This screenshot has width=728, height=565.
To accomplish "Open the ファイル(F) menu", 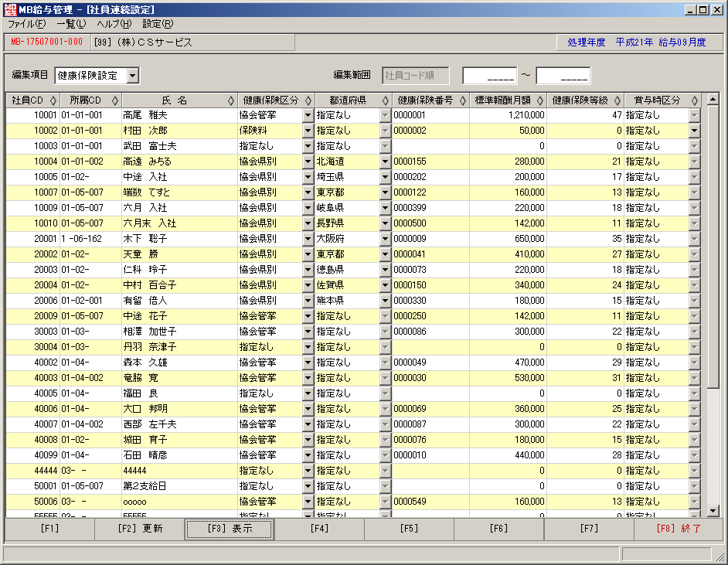I will point(26,24).
